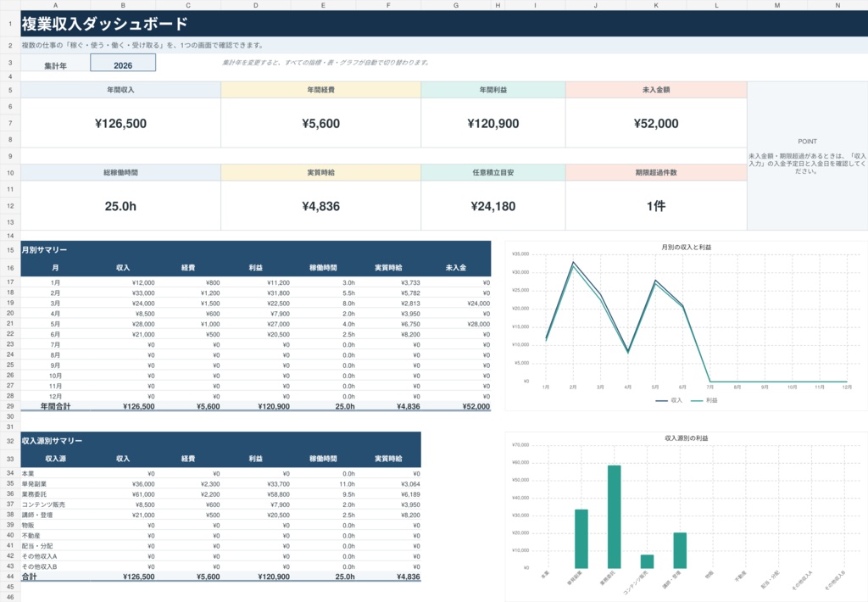The image size is (868, 602).
Task: Click column header A
Action: [55, 5]
